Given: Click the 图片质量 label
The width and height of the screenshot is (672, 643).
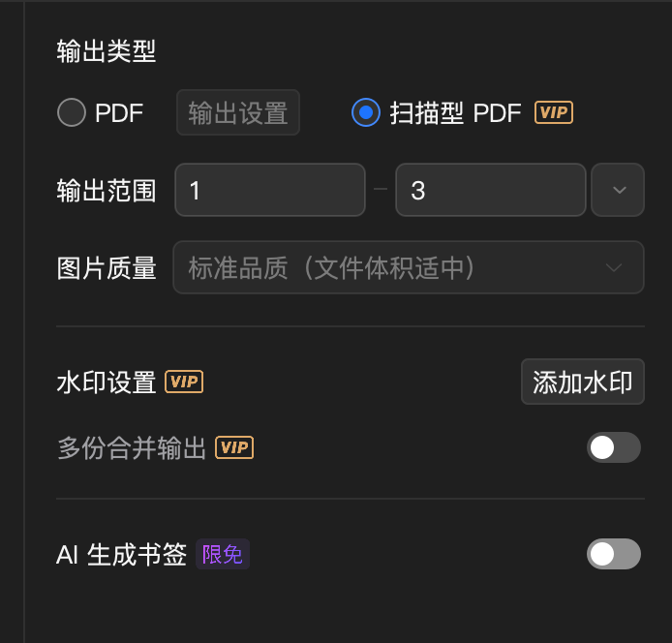Looking at the screenshot, I should tap(107, 268).
